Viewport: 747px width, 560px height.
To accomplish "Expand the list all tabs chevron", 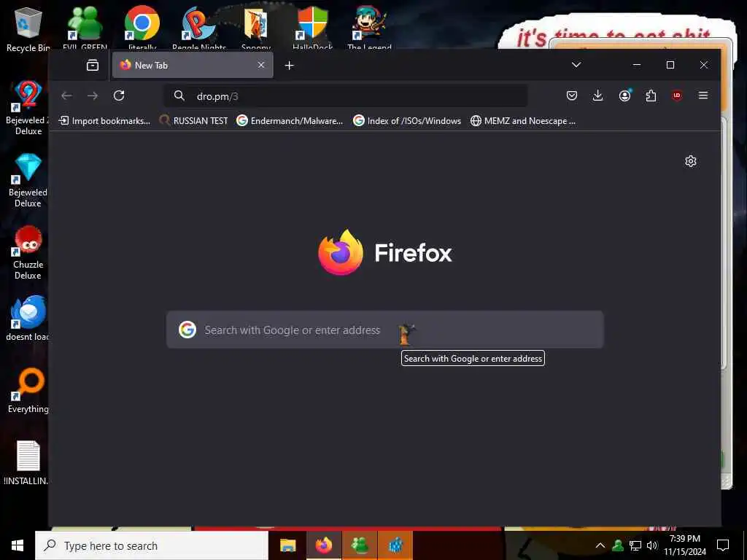I will [576, 65].
